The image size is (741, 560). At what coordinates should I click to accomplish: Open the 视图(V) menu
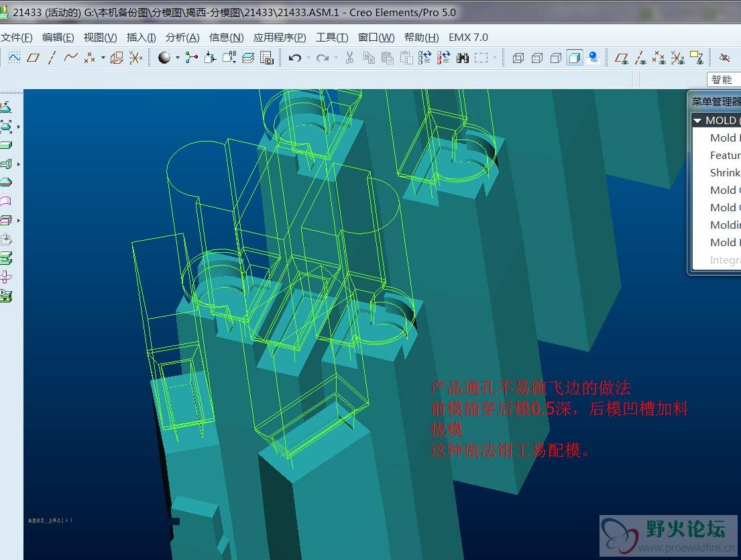tap(100, 38)
